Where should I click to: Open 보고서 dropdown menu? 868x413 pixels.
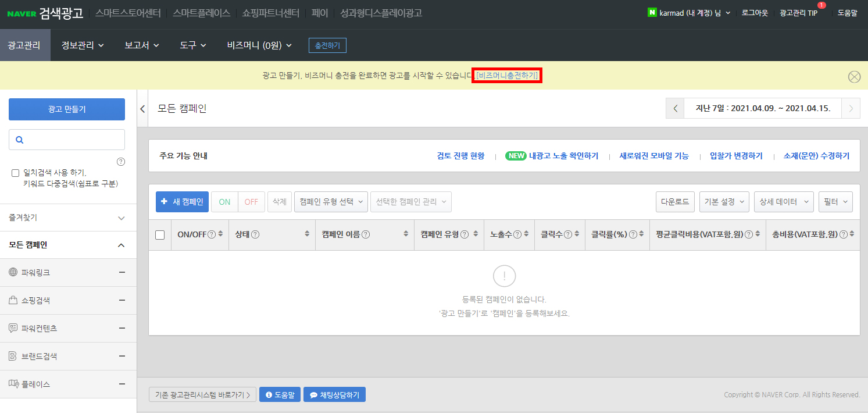point(142,45)
